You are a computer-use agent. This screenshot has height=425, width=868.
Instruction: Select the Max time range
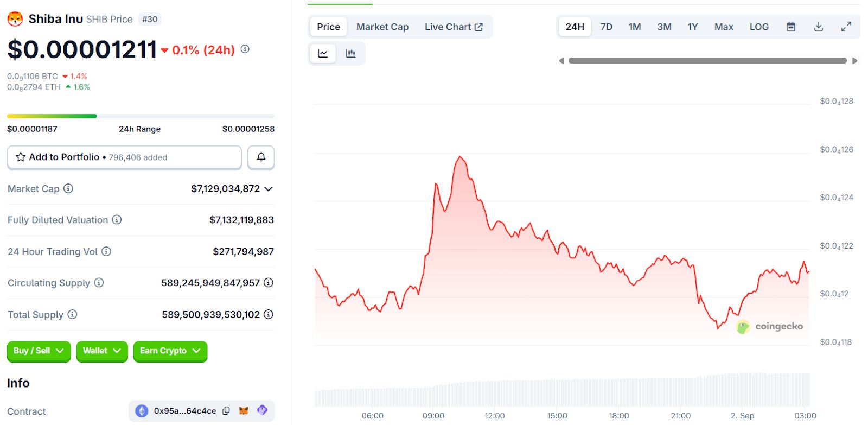pyautogui.click(x=724, y=27)
